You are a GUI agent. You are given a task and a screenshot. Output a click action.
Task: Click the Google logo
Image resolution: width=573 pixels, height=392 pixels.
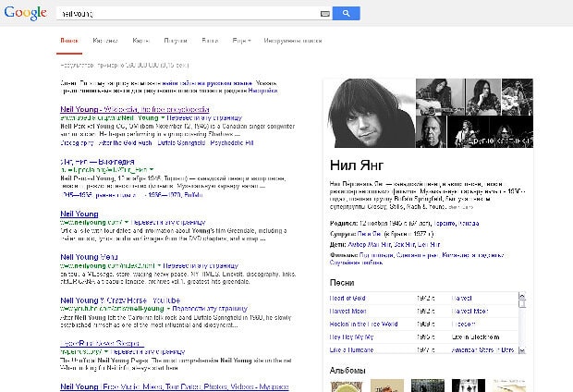[26, 13]
